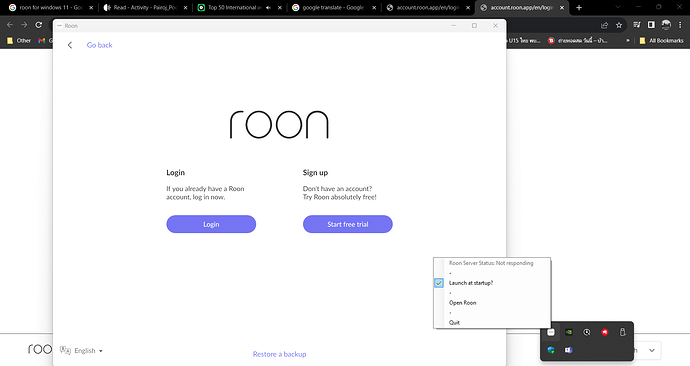The width and height of the screenshot is (690, 366).
Task: Click the Microsoft Teams tray icon
Action: [569, 350]
